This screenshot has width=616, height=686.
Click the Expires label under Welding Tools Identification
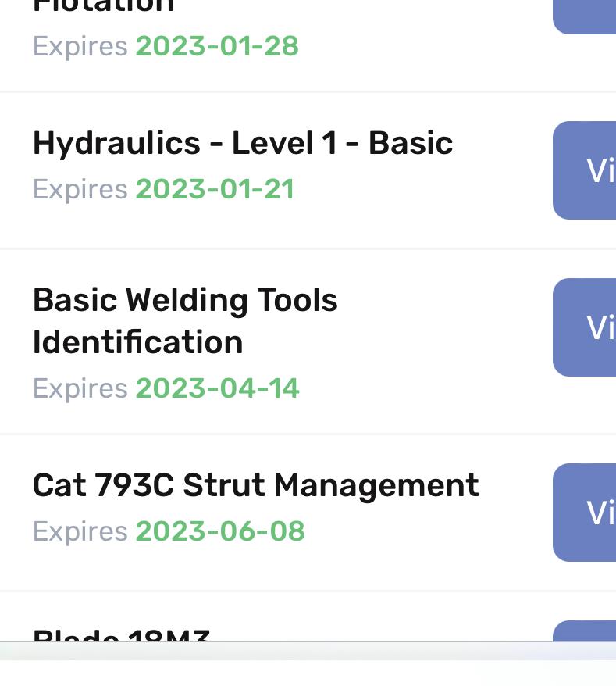click(80, 389)
